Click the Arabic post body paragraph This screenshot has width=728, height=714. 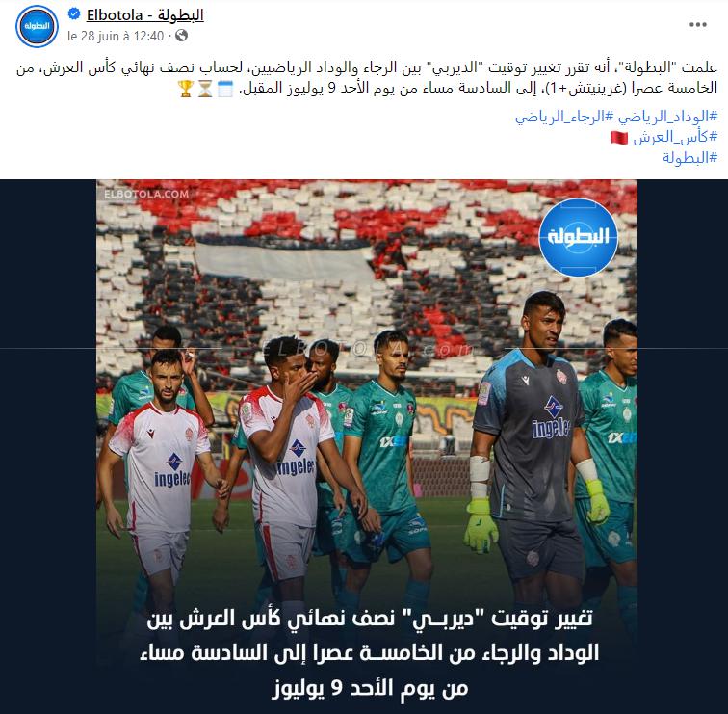coord(367,78)
